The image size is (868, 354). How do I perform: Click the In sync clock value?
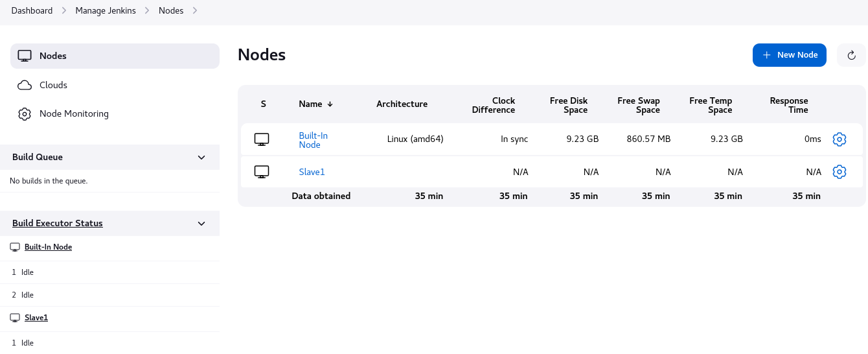[514, 139]
